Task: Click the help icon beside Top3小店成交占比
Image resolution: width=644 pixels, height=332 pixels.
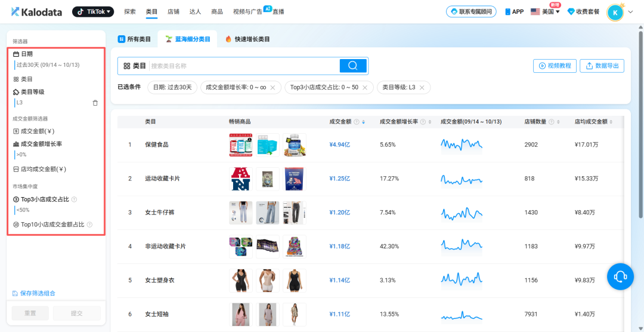Action: (x=75, y=199)
